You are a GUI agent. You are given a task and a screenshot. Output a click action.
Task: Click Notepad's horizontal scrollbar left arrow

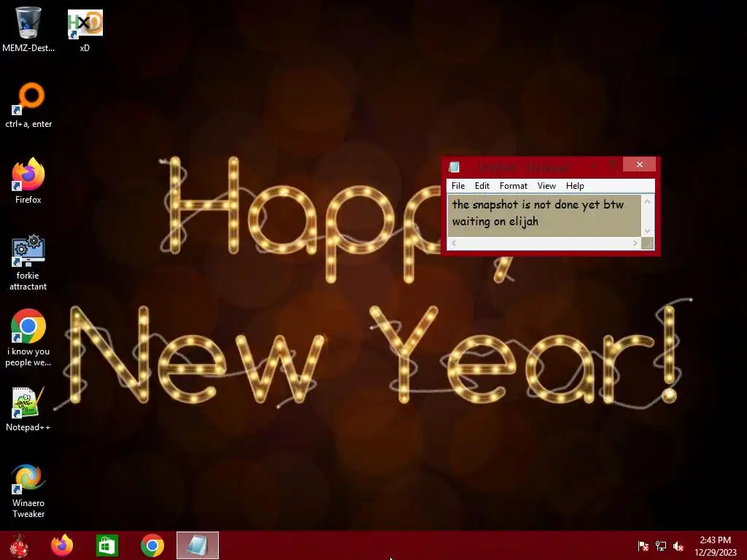(454, 244)
